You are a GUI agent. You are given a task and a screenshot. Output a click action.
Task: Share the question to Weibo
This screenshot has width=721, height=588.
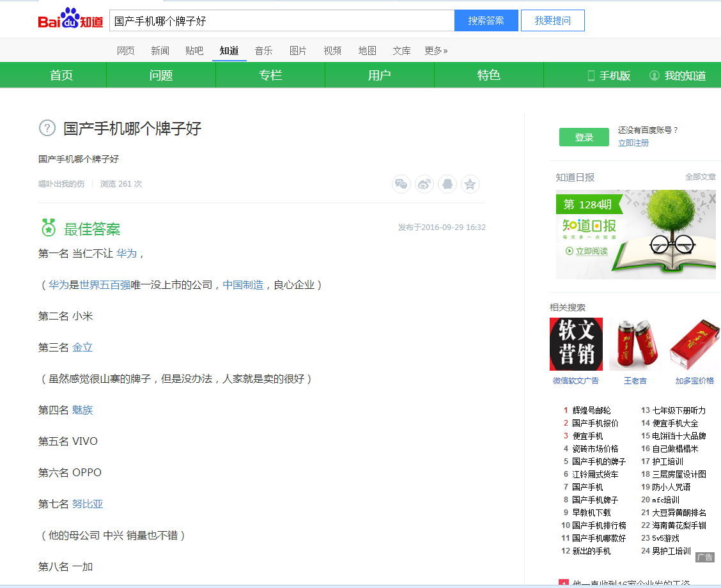(x=424, y=184)
